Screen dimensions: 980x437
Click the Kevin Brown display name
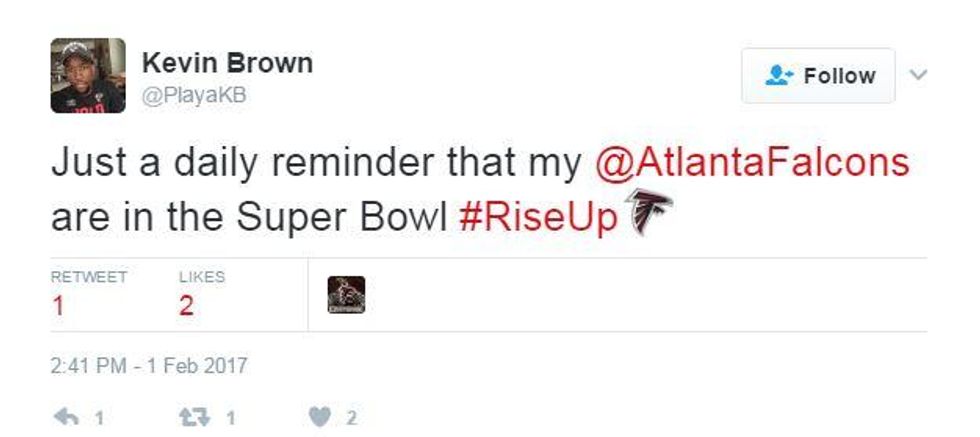(x=227, y=63)
